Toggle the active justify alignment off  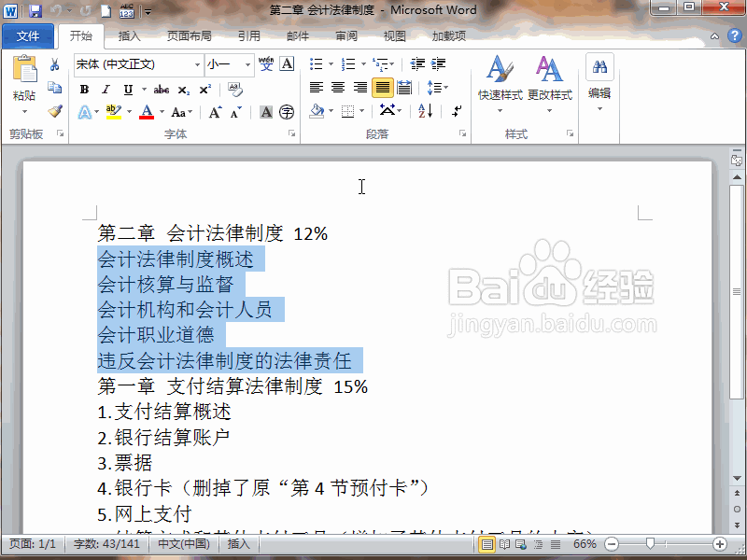point(382,87)
